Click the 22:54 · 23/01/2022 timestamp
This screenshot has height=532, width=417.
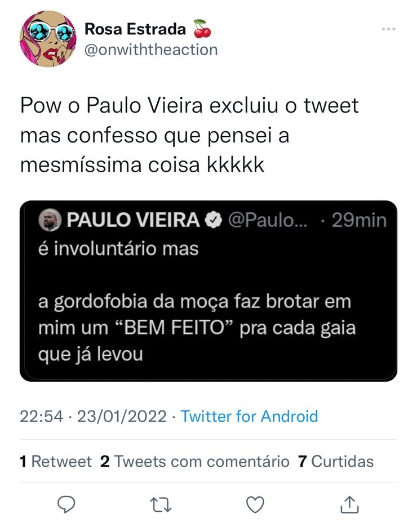pos(93,417)
